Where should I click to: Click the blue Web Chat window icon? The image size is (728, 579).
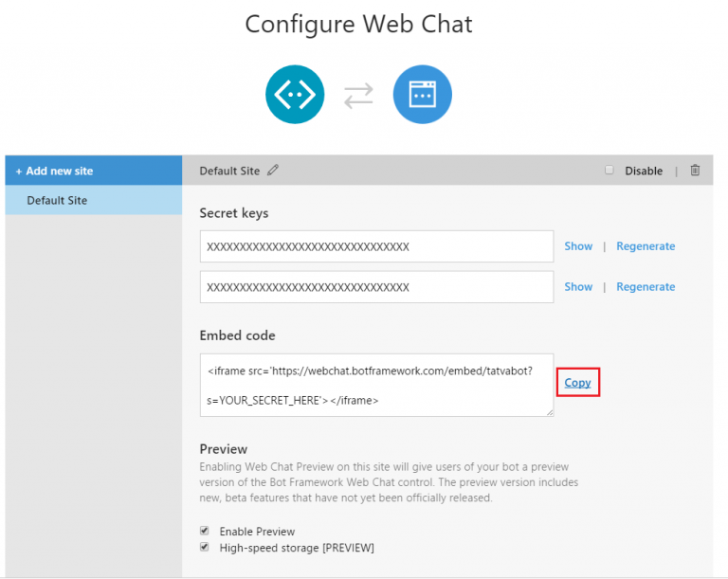pos(422,94)
